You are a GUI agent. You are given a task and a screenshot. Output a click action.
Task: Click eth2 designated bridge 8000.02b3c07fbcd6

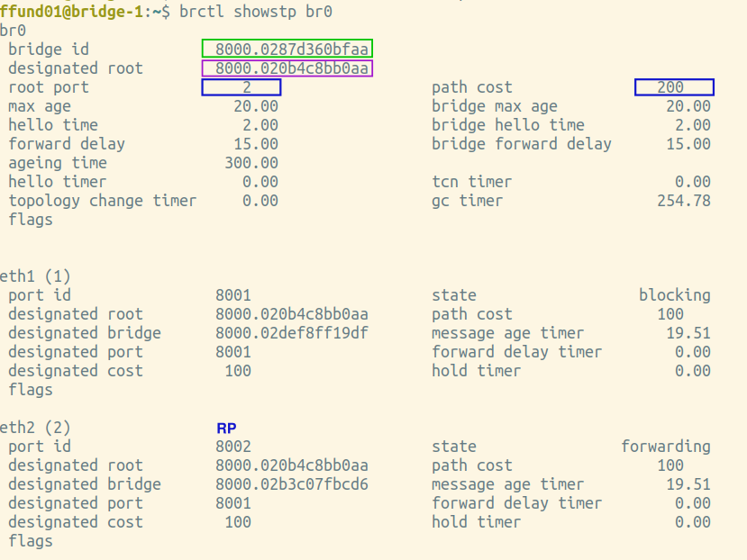[x=292, y=484]
